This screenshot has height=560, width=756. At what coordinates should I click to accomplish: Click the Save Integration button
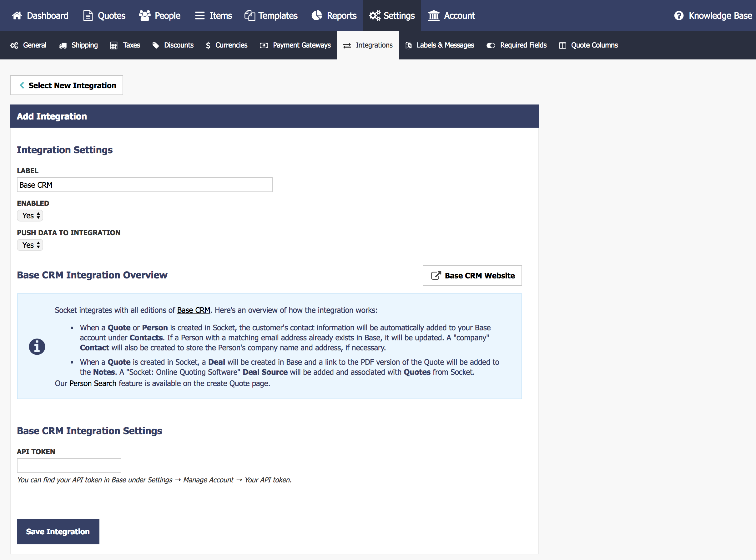coord(58,532)
